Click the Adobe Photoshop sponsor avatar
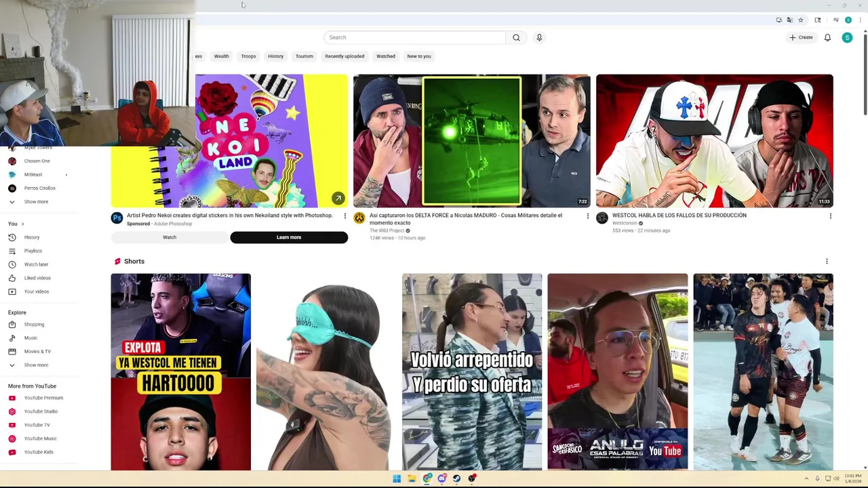Viewport: 868px width, 488px height. pyautogui.click(x=117, y=218)
